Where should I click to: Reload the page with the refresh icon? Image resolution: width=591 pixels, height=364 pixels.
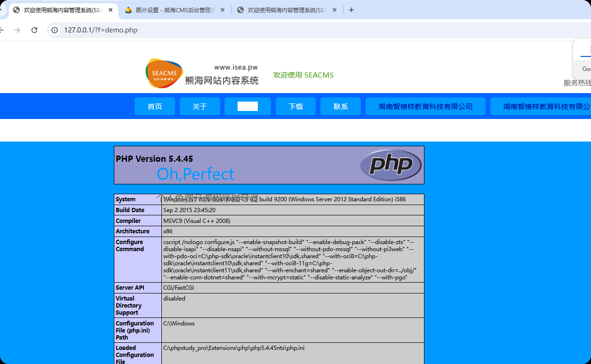pyautogui.click(x=34, y=30)
